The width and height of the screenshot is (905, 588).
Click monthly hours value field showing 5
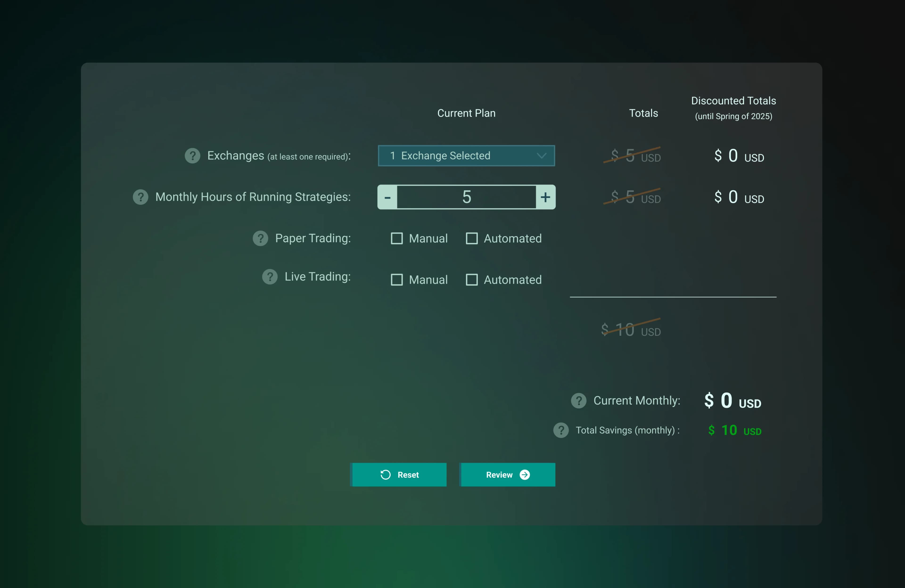pyautogui.click(x=467, y=197)
